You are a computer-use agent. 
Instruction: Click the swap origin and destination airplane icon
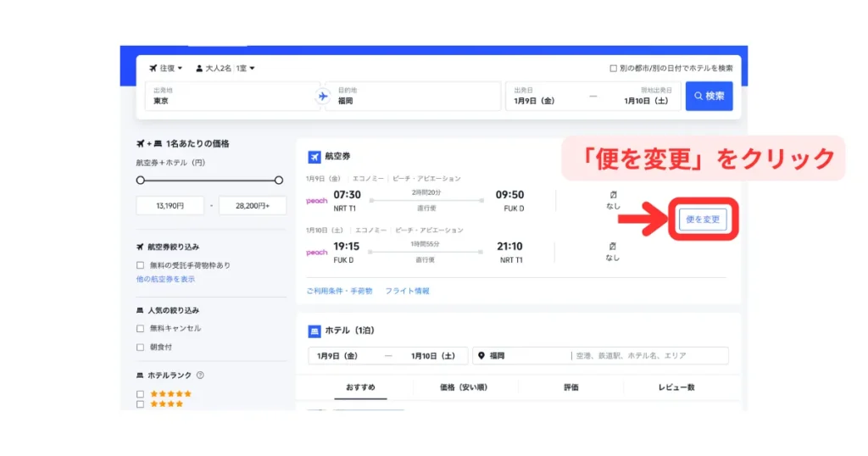tap(322, 96)
